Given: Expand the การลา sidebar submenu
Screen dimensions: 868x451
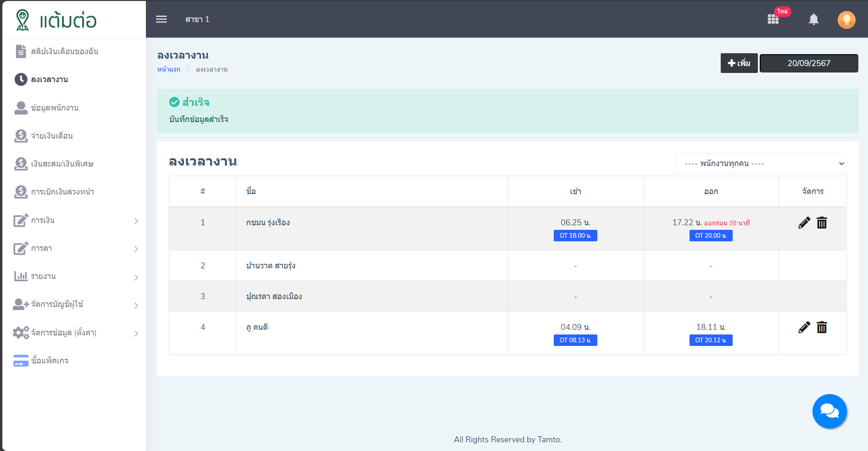Looking at the screenshot, I should click(76, 249).
